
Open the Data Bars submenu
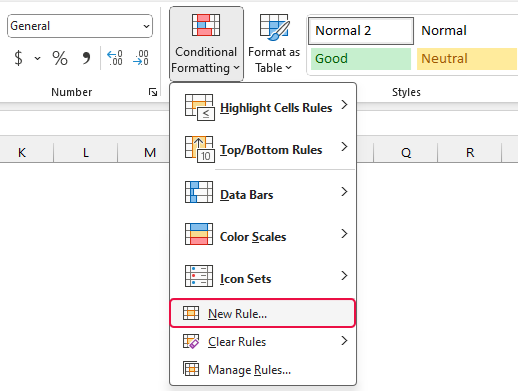(x=263, y=194)
